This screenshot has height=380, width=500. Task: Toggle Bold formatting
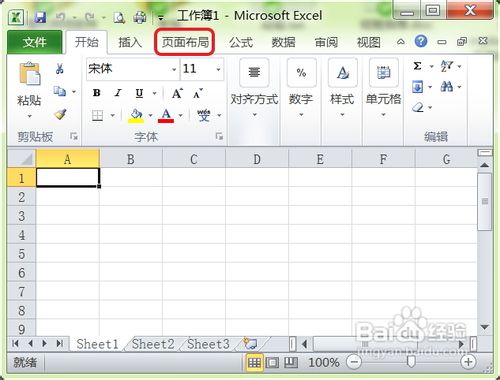pos(97,93)
